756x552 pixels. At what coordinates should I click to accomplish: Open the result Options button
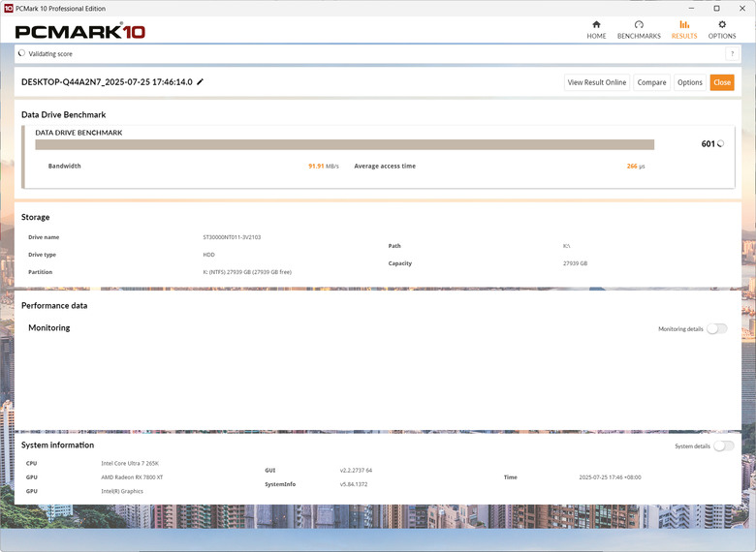689,82
